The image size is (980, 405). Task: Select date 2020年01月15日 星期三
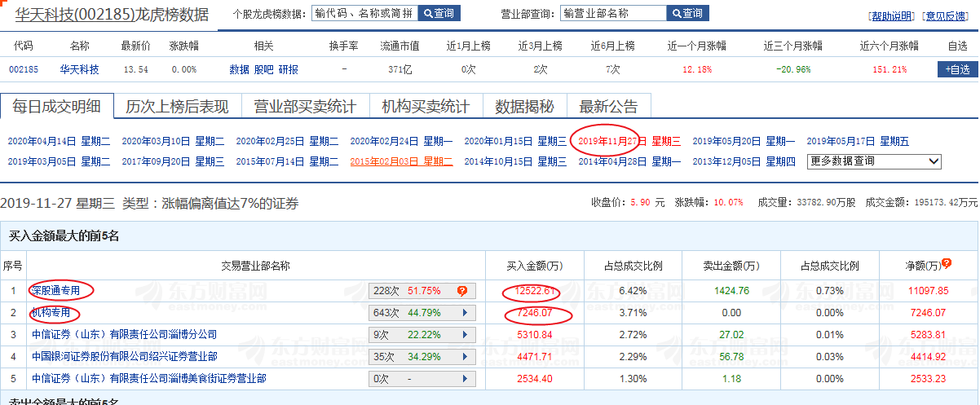point(515,142)
